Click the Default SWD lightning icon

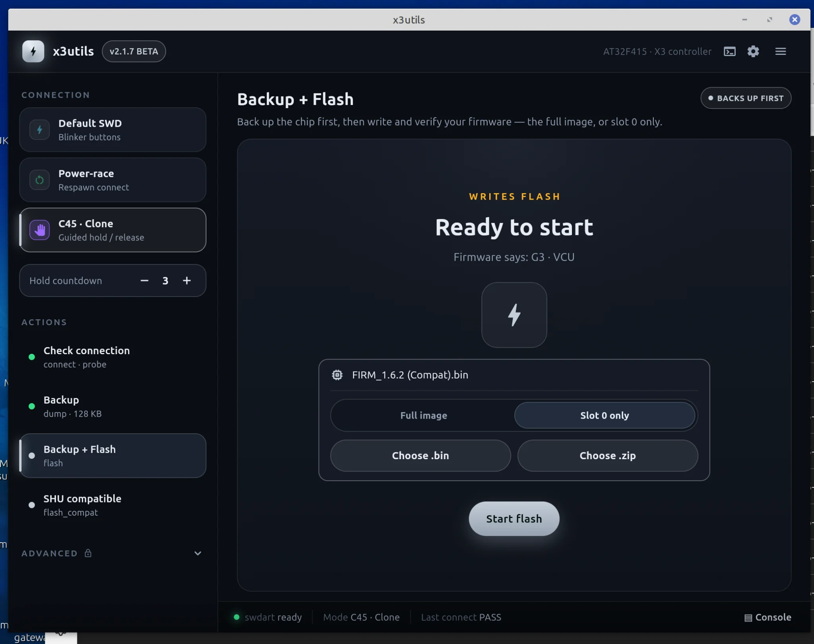coord(40,130)
